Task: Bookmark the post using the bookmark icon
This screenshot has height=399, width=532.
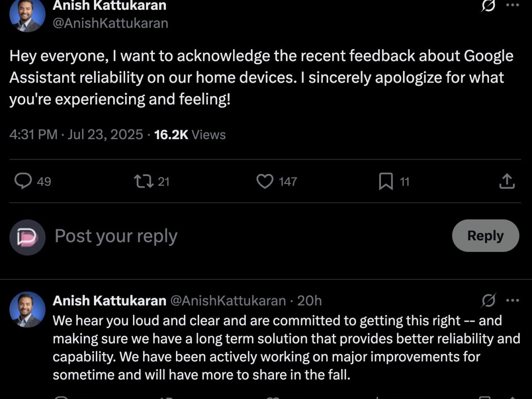Action: point(386,181)
